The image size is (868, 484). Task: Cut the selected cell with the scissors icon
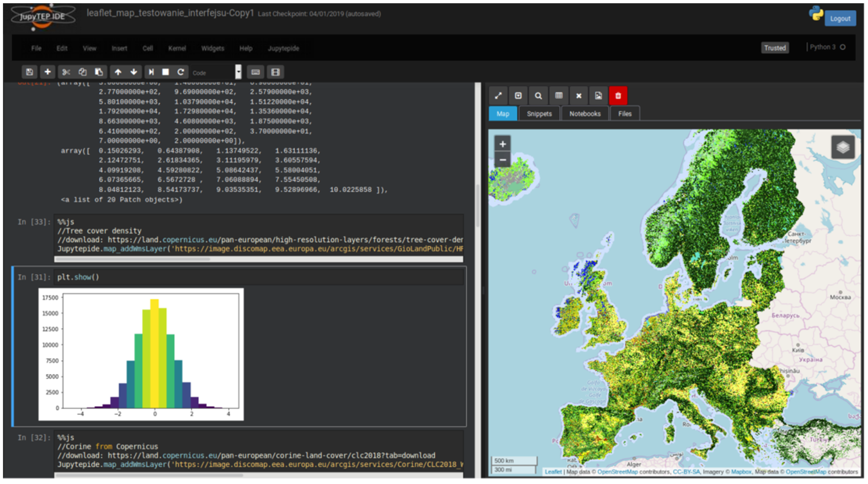66,72
